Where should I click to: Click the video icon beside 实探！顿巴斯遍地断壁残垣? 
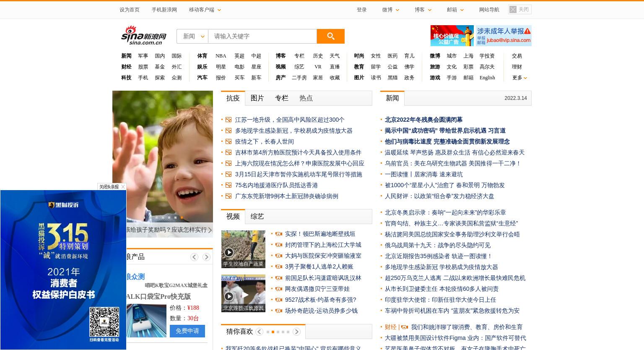(x=279, y=234)
